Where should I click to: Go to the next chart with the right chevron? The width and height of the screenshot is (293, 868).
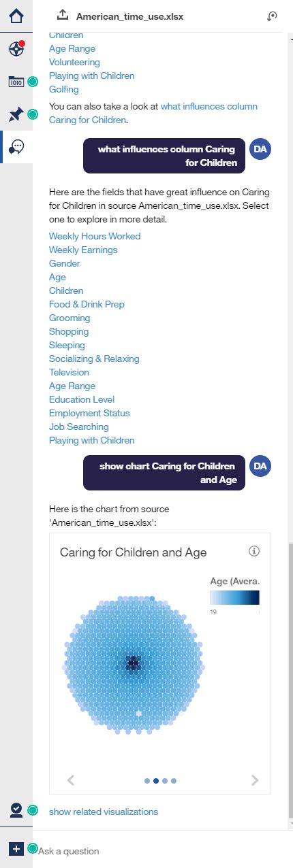(255, 780)
